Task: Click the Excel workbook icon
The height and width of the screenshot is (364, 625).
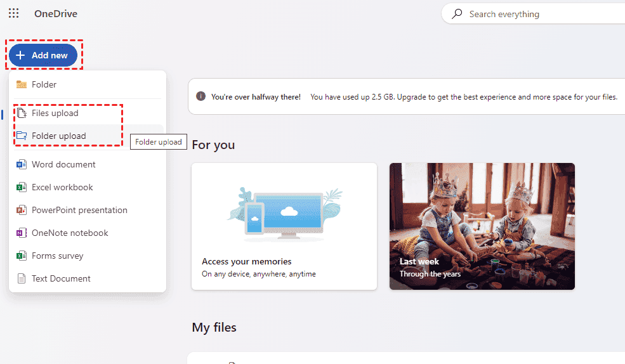Action: tap(22, 187)
